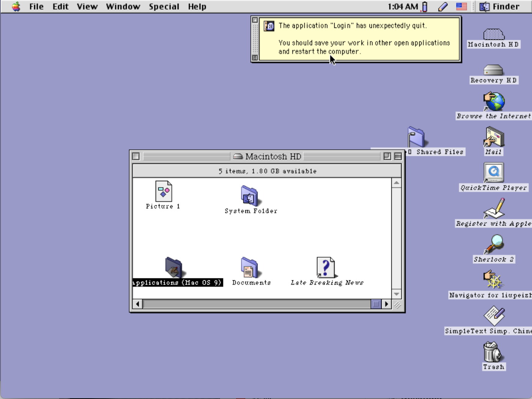Screen dimensions: 532x399
Task: Open the Documents folder
Action: [250, 268]
